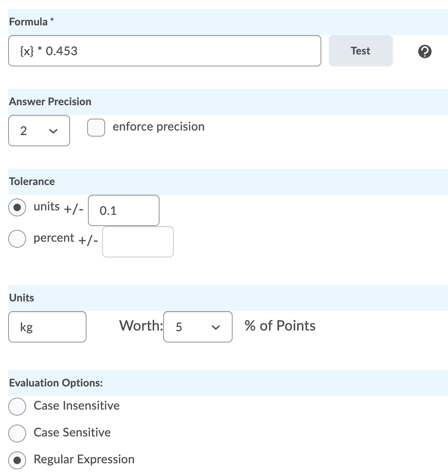Screen dimensions: 448x476
Task: Click the enforce precision label text
Action: click(158, 127)
